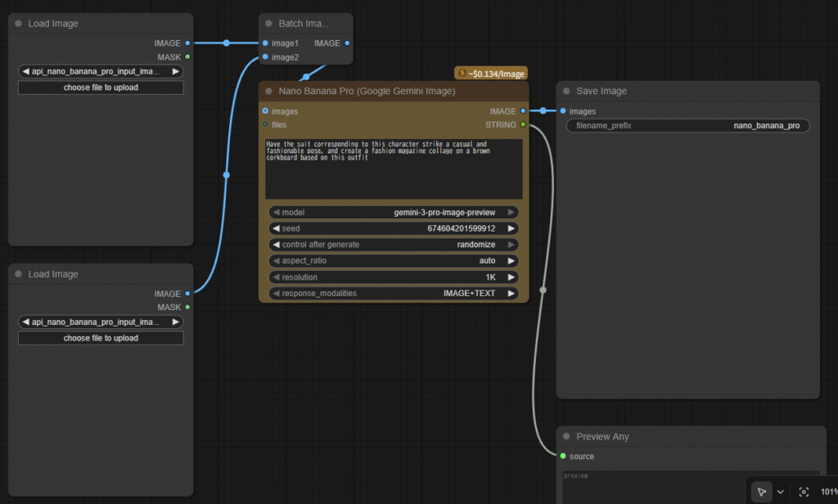This screenshot has height=504, width=838.
Task: Decrease the seed value with left arrow
Action: [276, 228]
